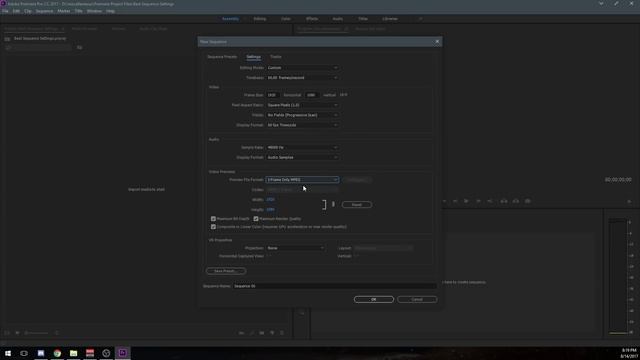
Task: Open Google Chrome from the taskbar
Action: click(57, 353)
